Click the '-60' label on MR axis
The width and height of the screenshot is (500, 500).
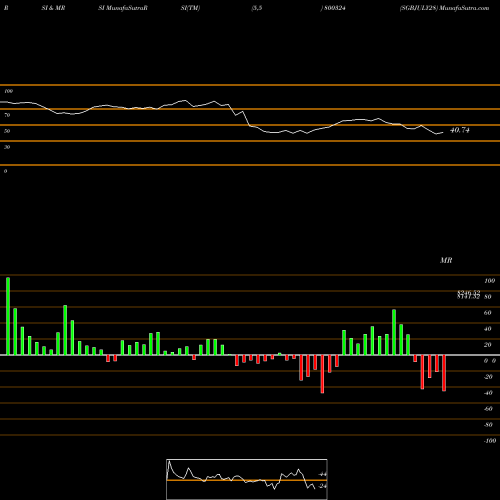488,409
